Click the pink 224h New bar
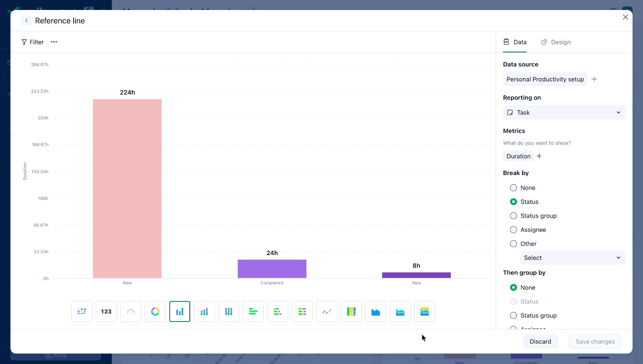 (x=127, y=189)
